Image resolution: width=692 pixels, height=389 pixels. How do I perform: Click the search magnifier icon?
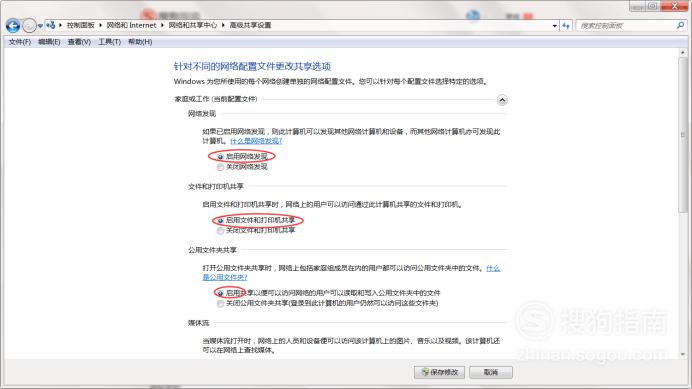(680, 26)
